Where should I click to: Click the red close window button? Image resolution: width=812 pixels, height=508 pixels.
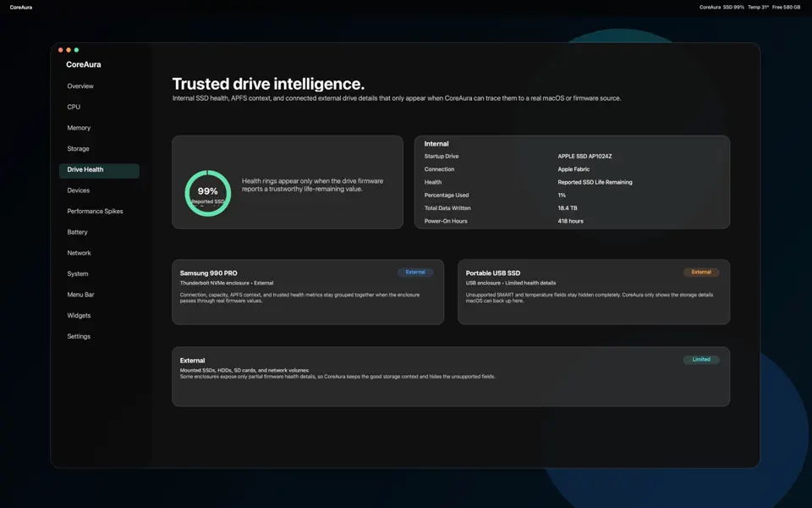tap(61, 50)
